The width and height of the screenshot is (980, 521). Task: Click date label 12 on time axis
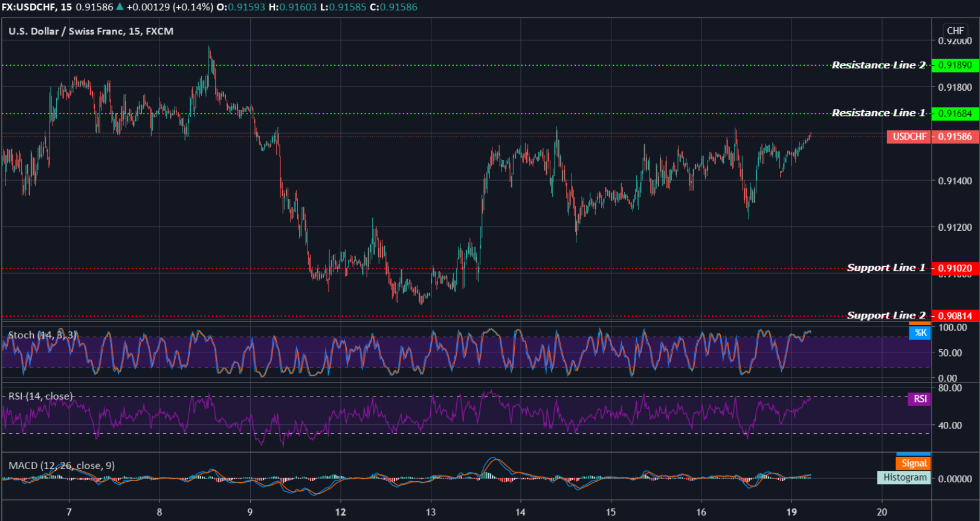[340, 512]
